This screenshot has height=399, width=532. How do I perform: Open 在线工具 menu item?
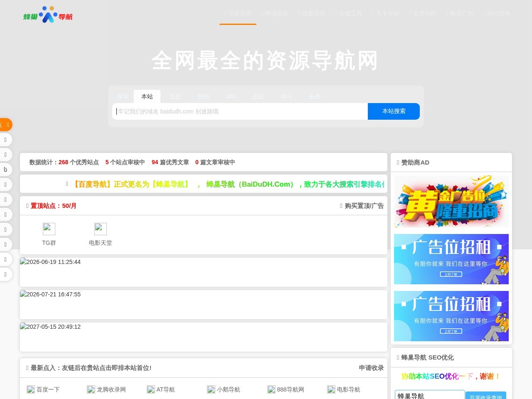click(349, 13)
